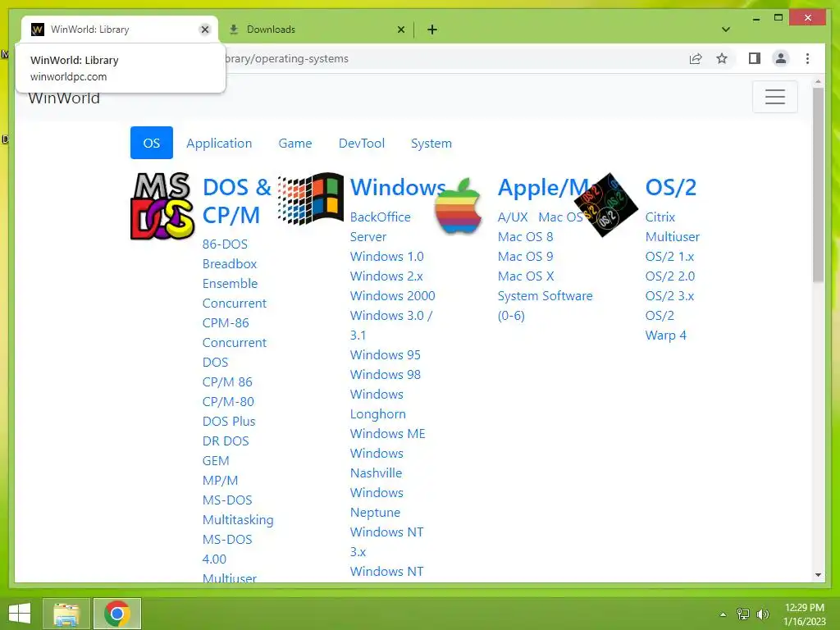
Task: Open the Chrome profile icon
Action: [781, 58]
